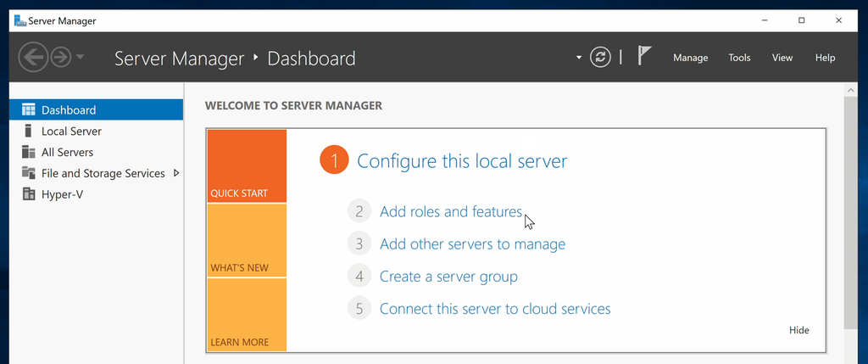Click the scrollbar up arrow
Image resolution: width=868 pixels, height=364 pixels.
pyautogui.click(x=851, y=89)
